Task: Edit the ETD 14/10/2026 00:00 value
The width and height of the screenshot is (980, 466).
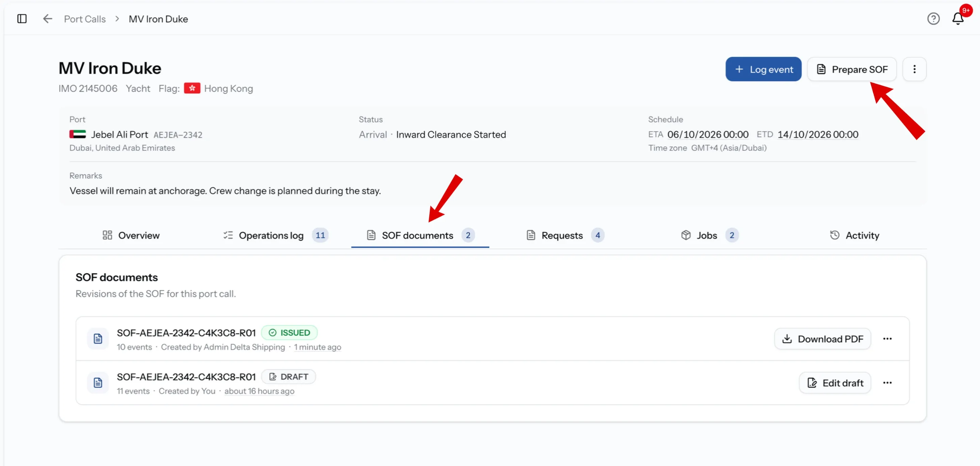Action: pos(818,134)
